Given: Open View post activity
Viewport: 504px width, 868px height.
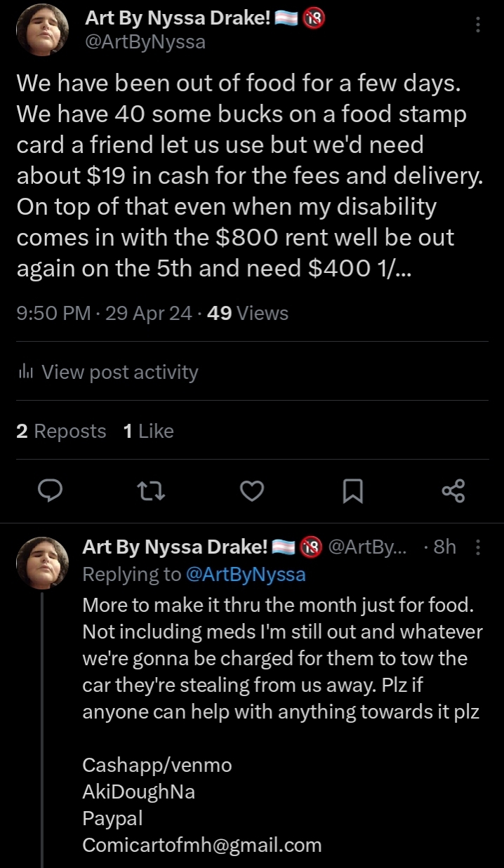Looking at the screenshot, I should (x=119, y=372).
